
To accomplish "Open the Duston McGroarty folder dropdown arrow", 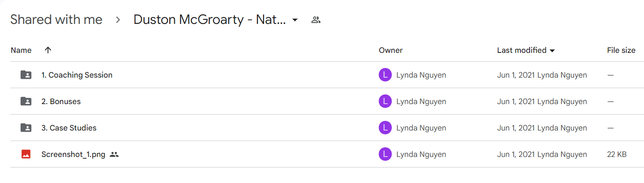I will 295,20.
